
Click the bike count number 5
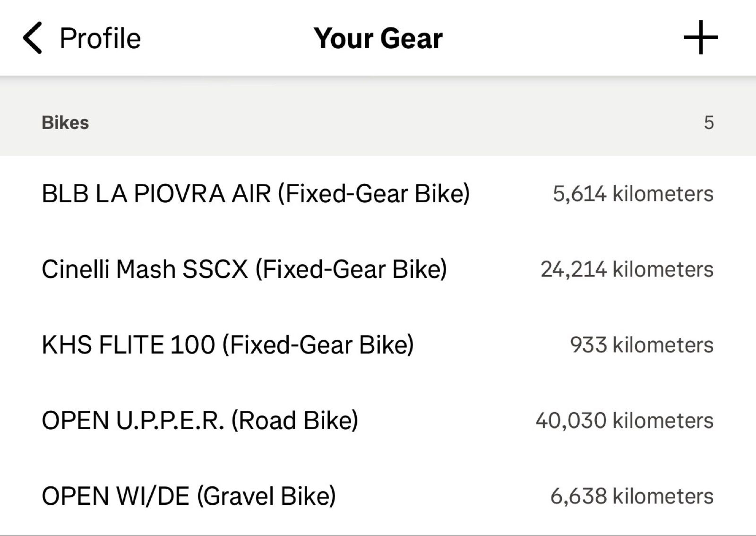click(x=708, y=123)
